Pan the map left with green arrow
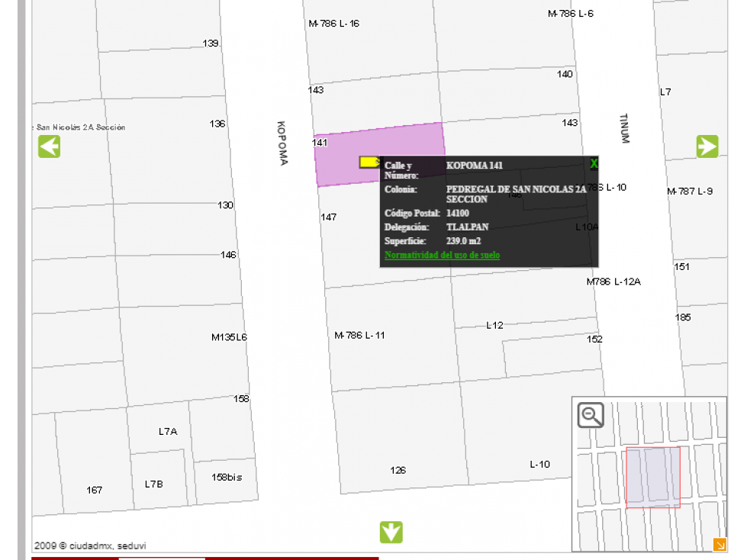This screenshot has width=747, height=560. pos(50,146)
